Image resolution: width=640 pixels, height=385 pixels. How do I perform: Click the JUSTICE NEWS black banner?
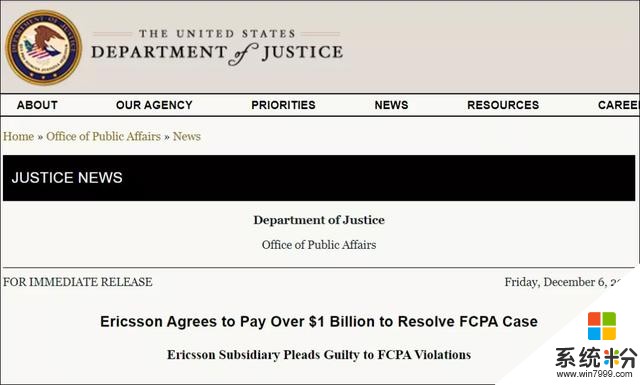pos(319,178)
